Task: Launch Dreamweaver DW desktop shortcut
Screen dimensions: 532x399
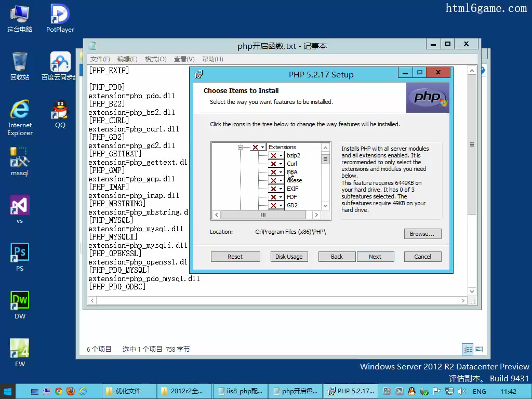Action: point(20,305)
